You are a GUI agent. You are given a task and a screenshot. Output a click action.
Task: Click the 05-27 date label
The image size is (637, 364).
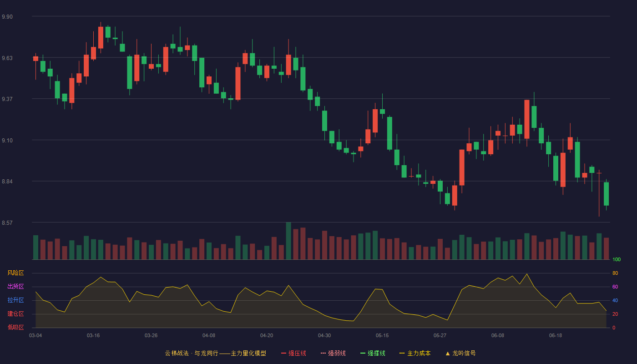(x=440, y=335)
